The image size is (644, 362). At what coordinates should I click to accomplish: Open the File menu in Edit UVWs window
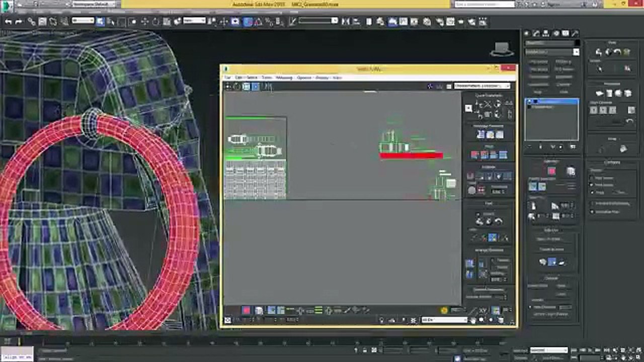(x=227, y=78)
